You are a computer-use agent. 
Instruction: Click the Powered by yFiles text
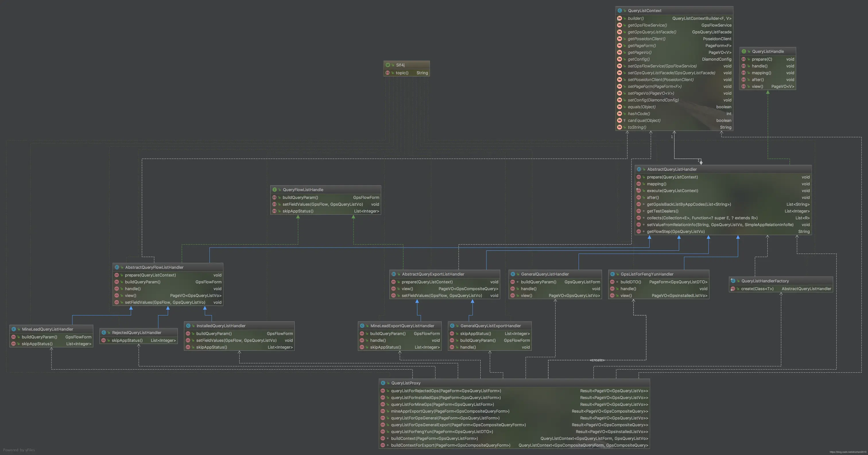tap(19, 450)
